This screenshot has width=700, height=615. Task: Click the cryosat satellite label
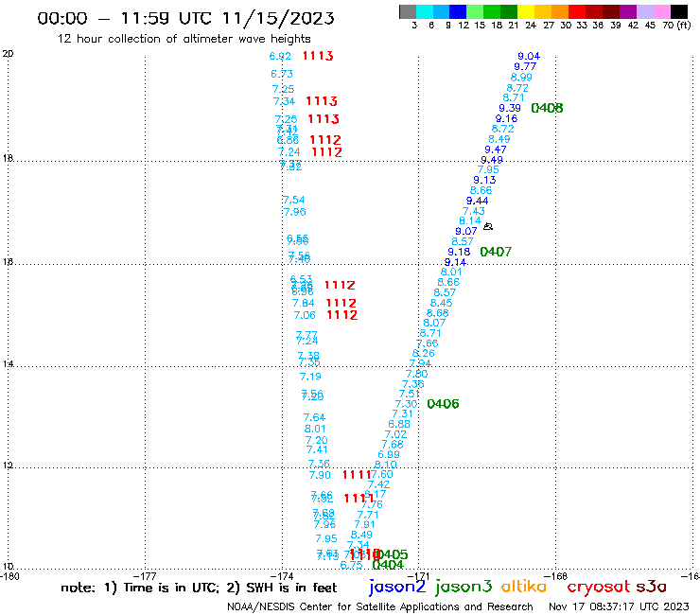coord(598,588)
